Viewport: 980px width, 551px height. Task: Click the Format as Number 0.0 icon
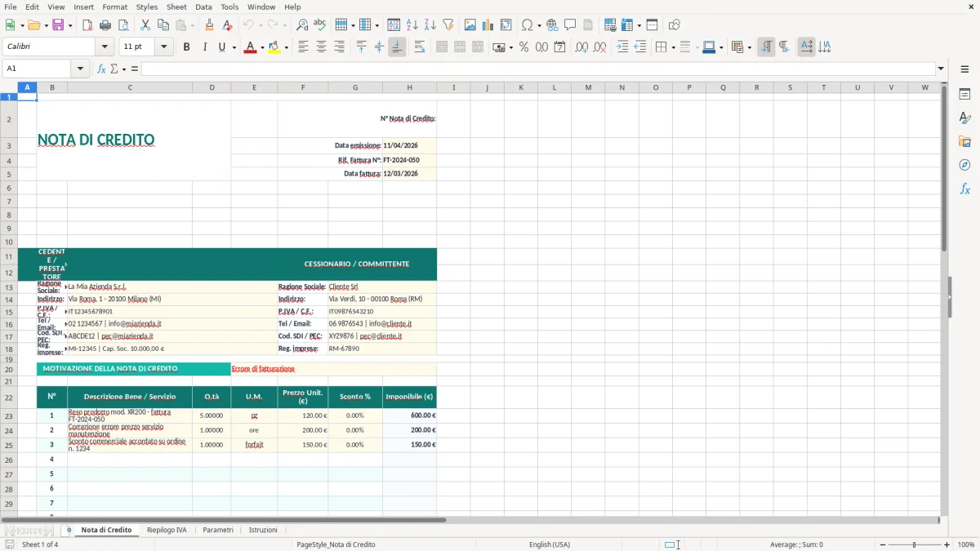[541, 47]
